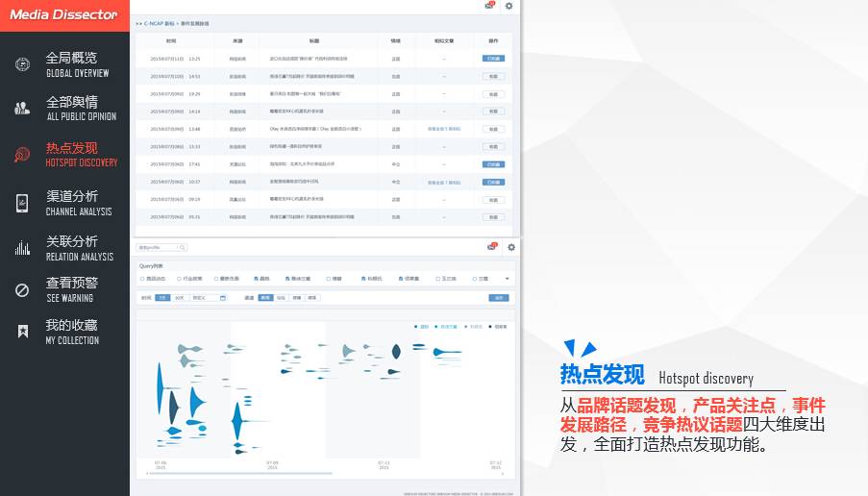Open the 自定义 custom date range field
The image size is (868, 496).
(209, 298)
